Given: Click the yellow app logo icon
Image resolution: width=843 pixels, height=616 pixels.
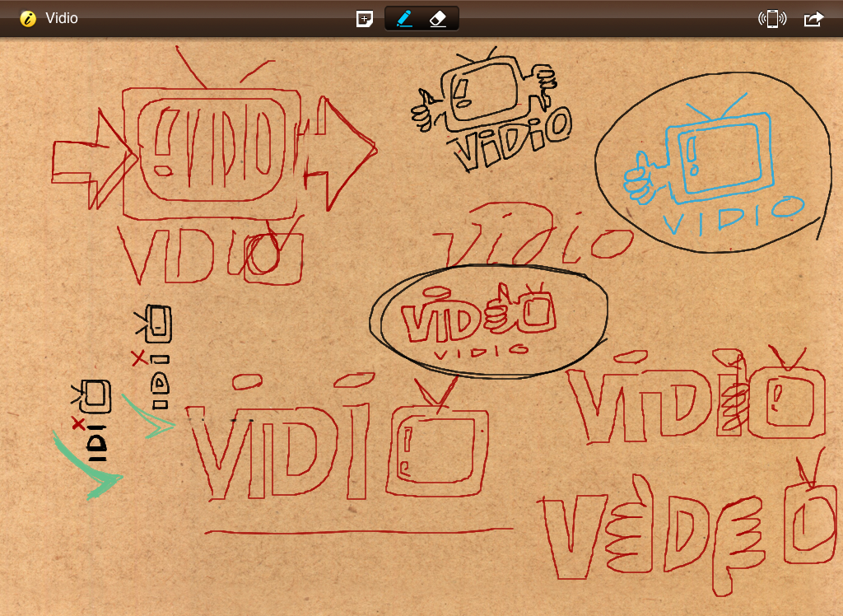Looking at the screenshot, I should pyautogui.click(x=28, y=18).
